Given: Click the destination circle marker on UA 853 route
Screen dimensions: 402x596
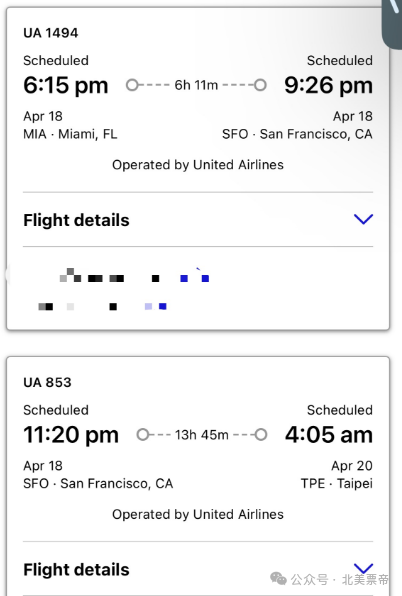Looking at the screenshot, I should [x=261, y=434].
